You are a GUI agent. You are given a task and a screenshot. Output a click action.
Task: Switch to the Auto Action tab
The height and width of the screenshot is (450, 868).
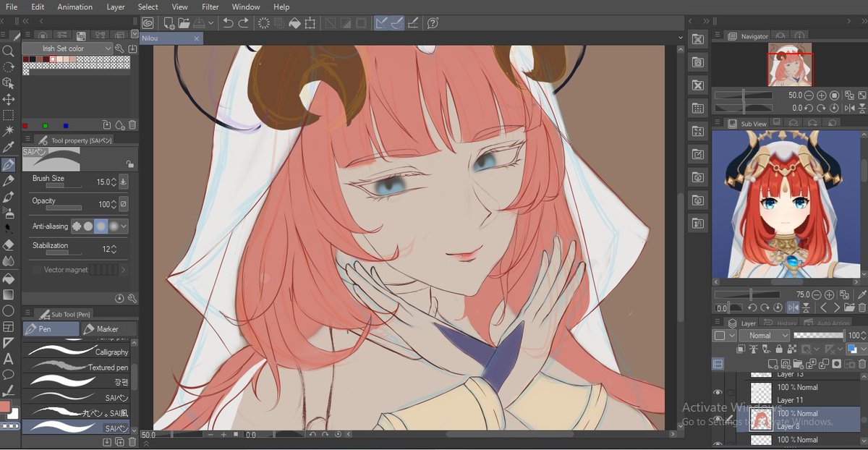(x=827, y=323)
